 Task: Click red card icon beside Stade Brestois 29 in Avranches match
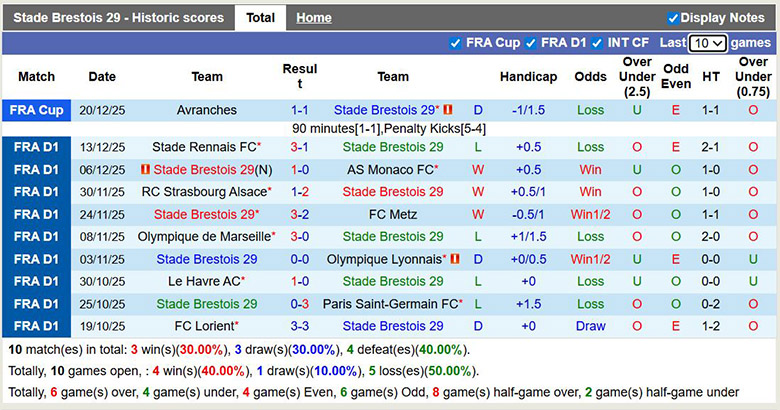[449, 110]
